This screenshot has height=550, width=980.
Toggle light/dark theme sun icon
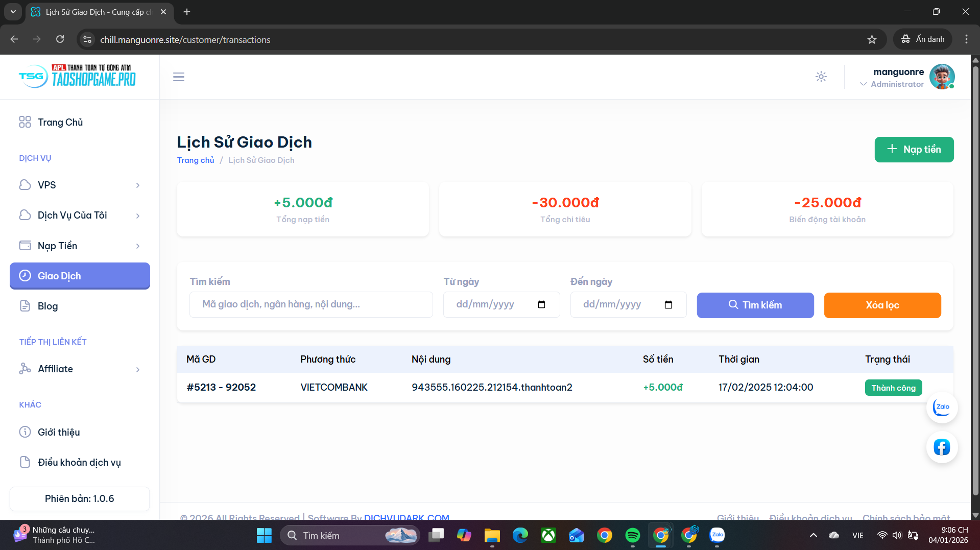pyautogui.click(x=821, y=77)
